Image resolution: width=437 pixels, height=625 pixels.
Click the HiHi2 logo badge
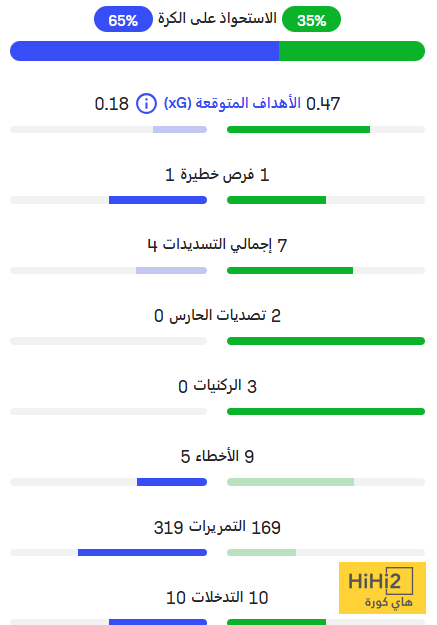tap(382, 588)
